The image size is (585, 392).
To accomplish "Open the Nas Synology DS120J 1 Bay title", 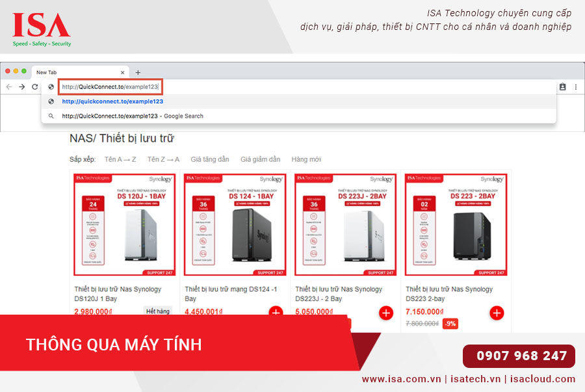I will pos(118,294).
